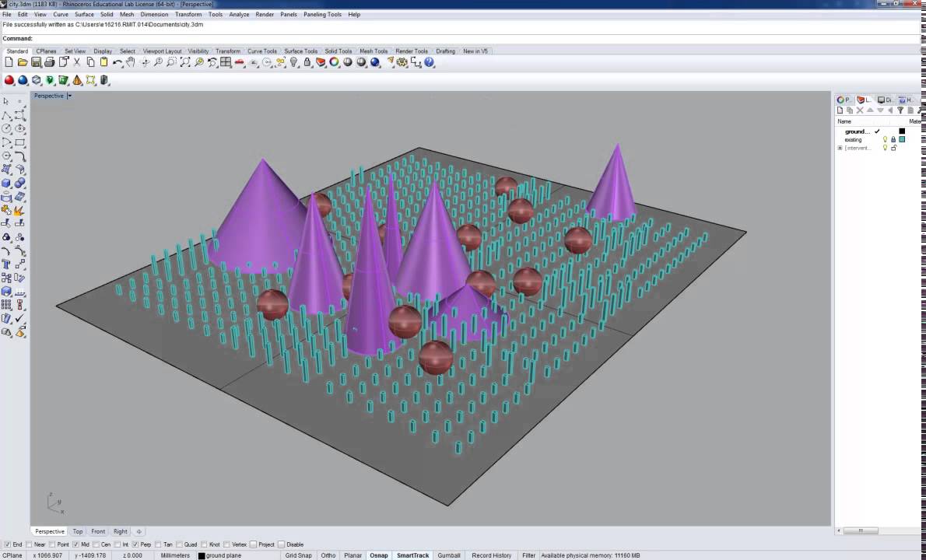This screenshot has width=926, height=560.
Task: Open the Help question mark icon
Action: coord(430,62)
